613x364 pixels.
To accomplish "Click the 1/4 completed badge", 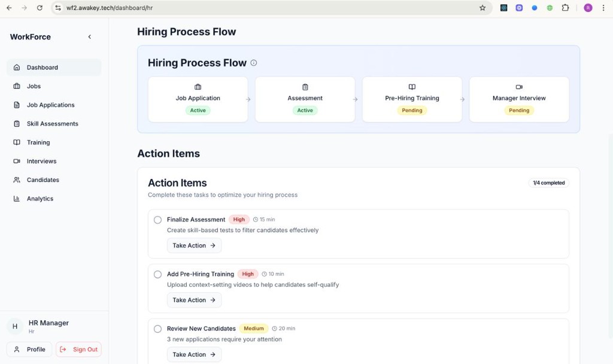I will coord(549,183).
